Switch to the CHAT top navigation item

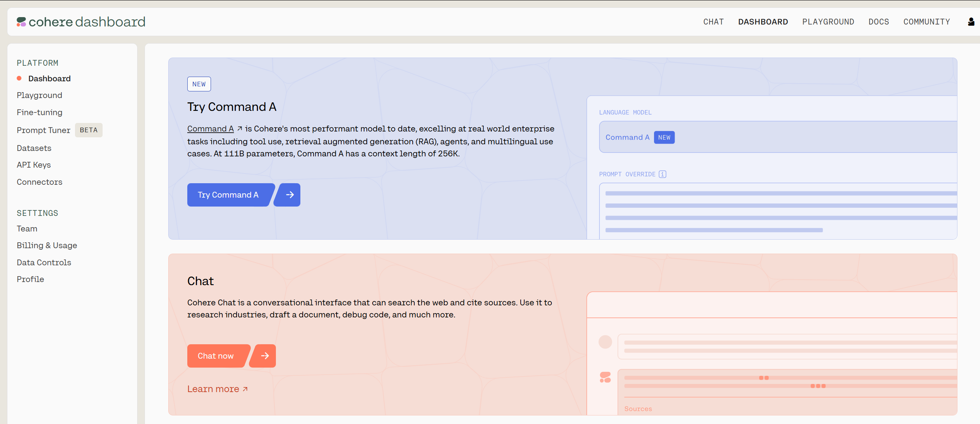[713, 22]
